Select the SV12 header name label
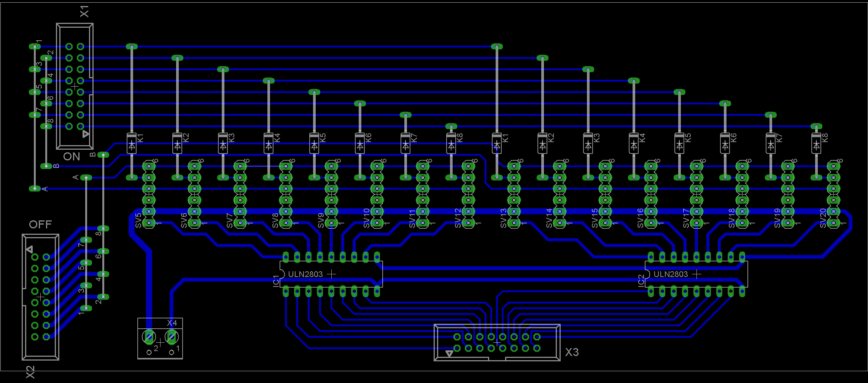The image size is (868, 383). coord(458,218)
